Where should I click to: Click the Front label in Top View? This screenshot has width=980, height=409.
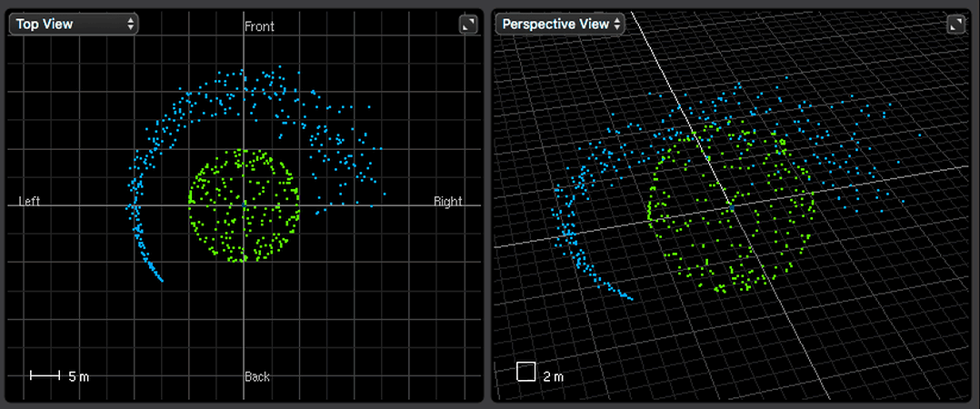tap(259, 27)
